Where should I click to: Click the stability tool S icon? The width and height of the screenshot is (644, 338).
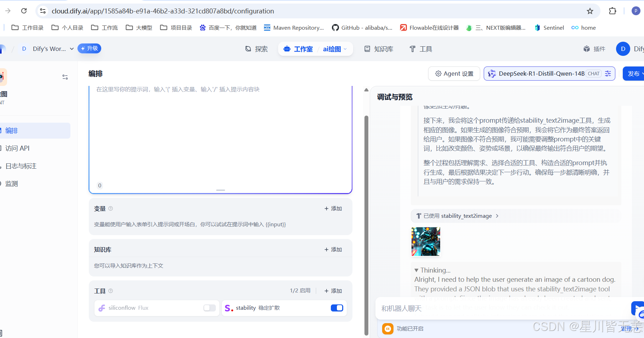point(229,308)
